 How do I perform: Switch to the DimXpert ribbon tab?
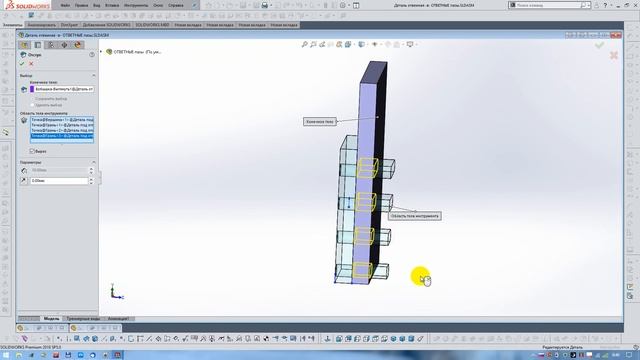point(69,25)
